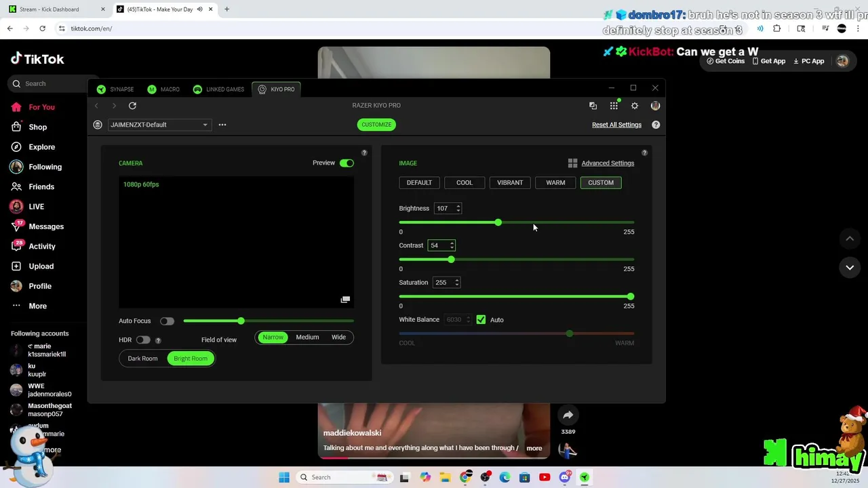This screenshot has height=488, width=868.
Task: Open TikTok Upload in sidebar
Action: pos(33,266)
